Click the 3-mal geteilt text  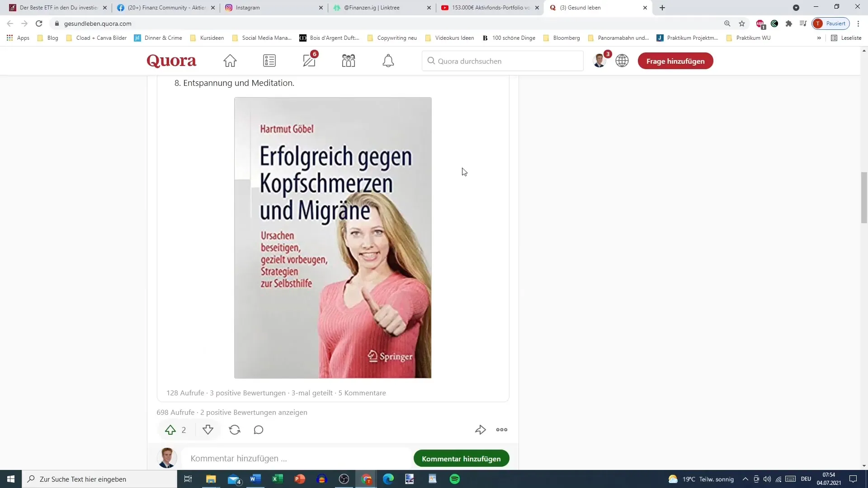[x=312, y=393]
